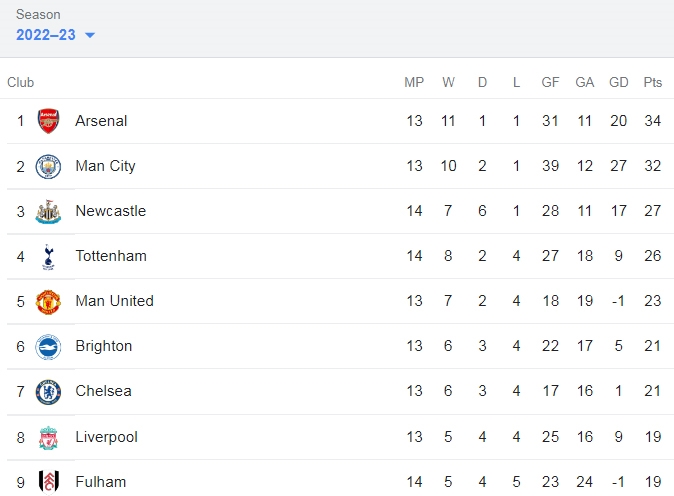Click the Fulham club crest
The image size is (674, 496).
(x=48, y=481)
